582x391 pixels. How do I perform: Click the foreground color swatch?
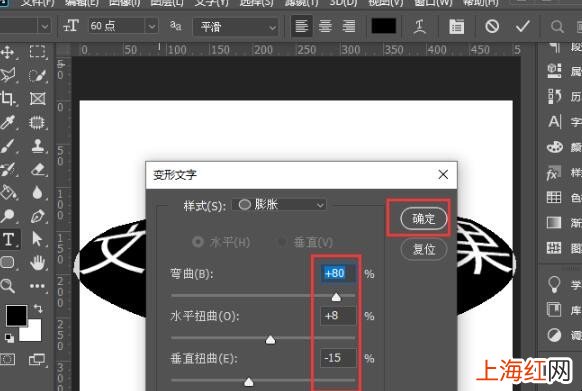pyautogui.click(x=16, y=316)
